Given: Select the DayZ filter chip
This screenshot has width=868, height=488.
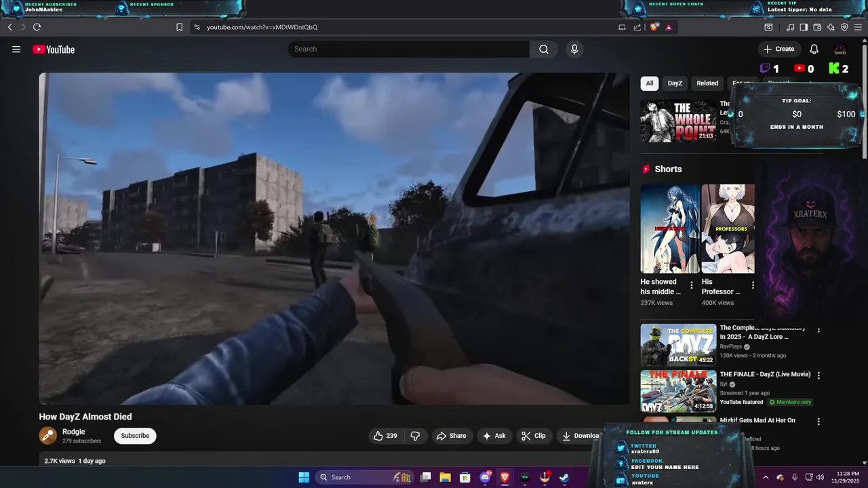Looking at the screenshot, I should [675, 83].
